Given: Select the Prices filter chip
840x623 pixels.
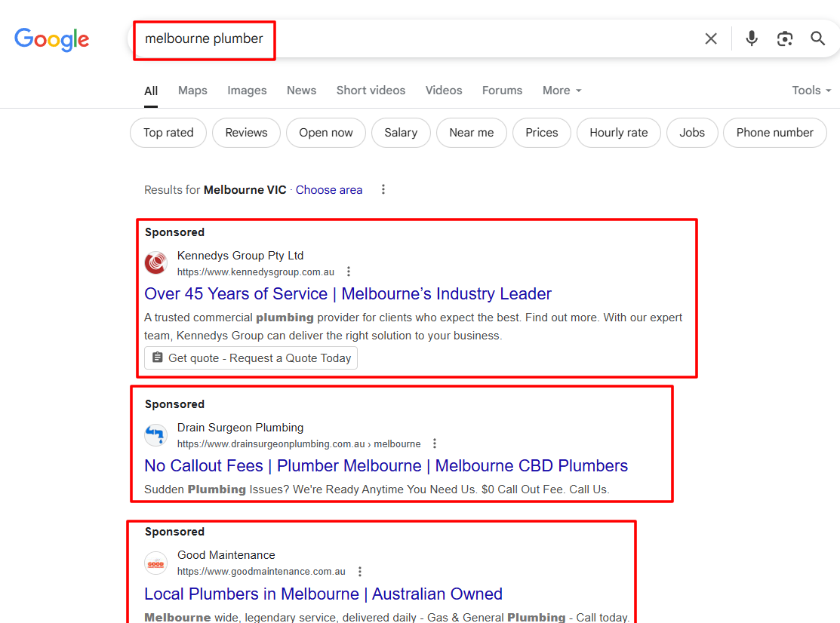Looking at the screenshot, I should 542,133.
